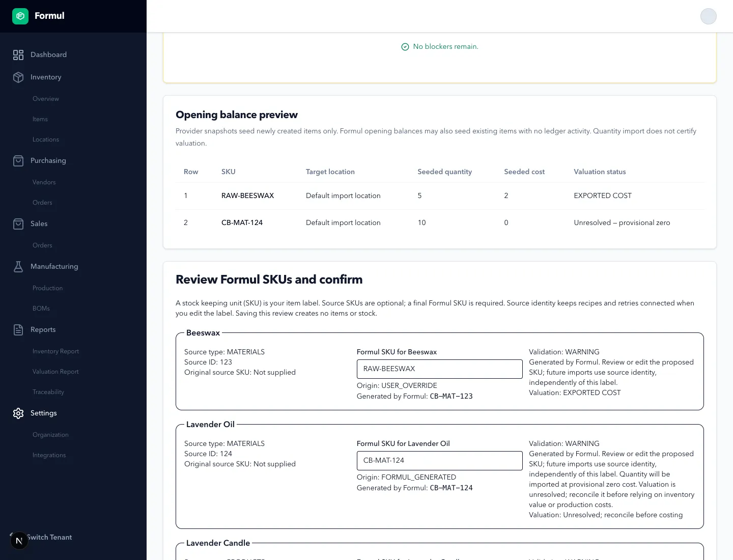Click 'Source ID: 123' text
This screenshot has width=733, height=560.
208,362
